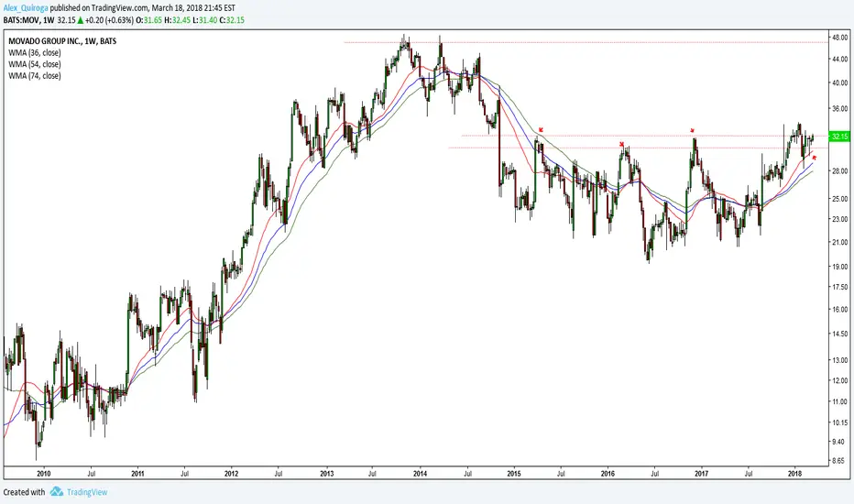Select the WMA (74, close) indicator label
Viewport: 854px width, 504px height.
34,76
